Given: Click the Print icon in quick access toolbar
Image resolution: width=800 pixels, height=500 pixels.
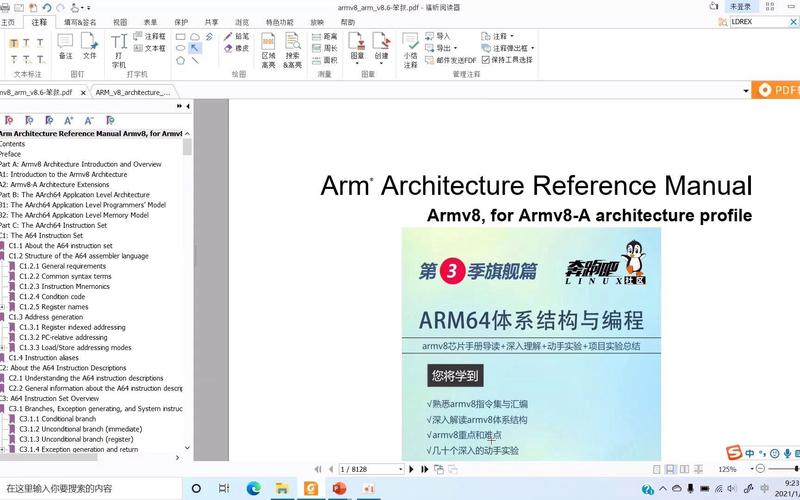Looking at the screenshot, I should point(5,8).
